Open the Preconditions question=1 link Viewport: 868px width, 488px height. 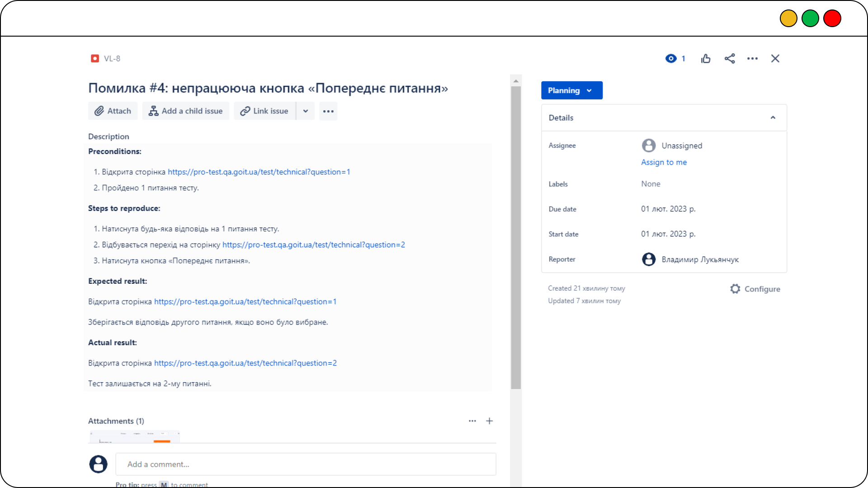[x=259, y=172]
